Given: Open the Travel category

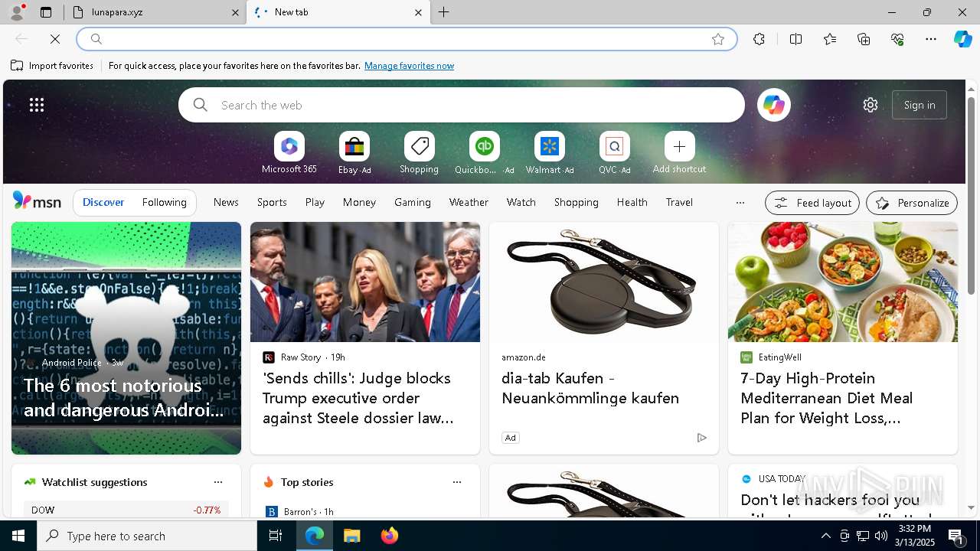Looking at the screenshot, I should point(679,202).
